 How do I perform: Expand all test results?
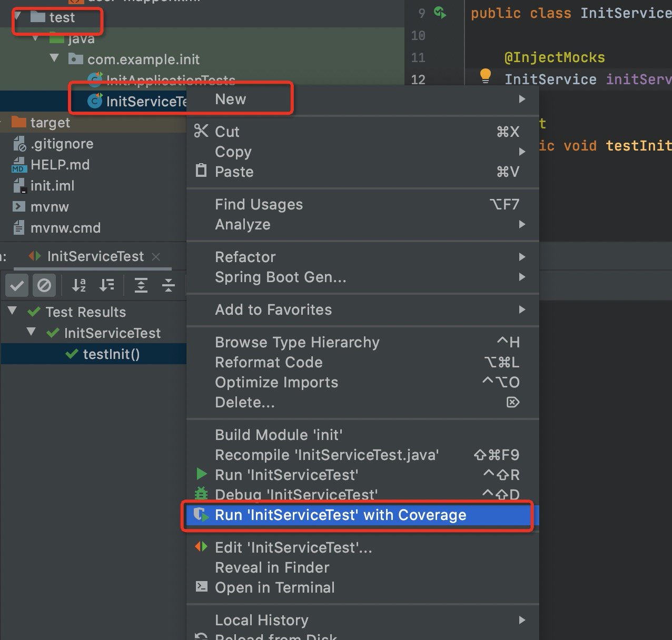(x=141, y=286)
